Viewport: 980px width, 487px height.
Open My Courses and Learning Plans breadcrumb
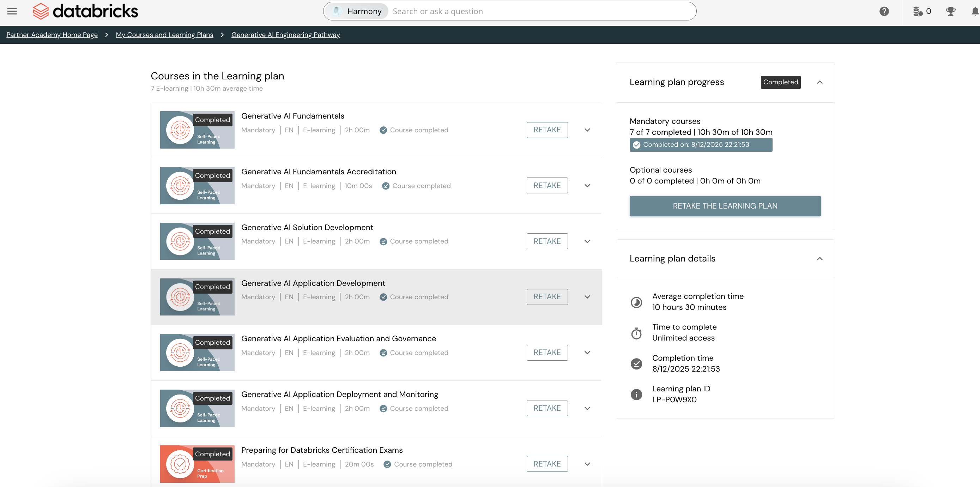click(x=164, y=35)
